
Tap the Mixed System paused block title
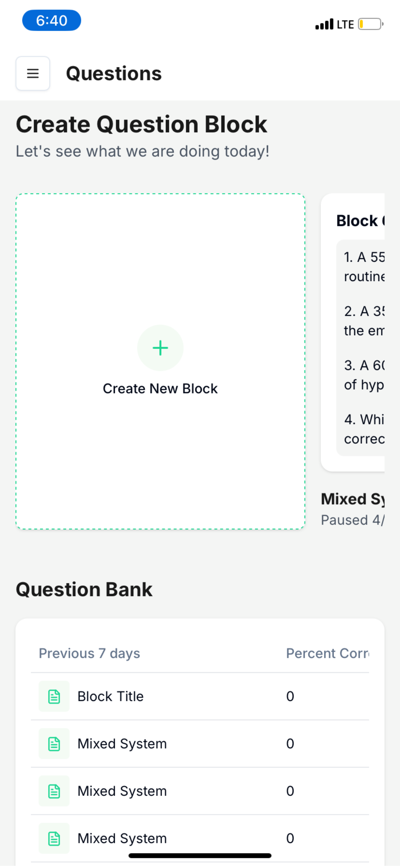pos(353,499)
